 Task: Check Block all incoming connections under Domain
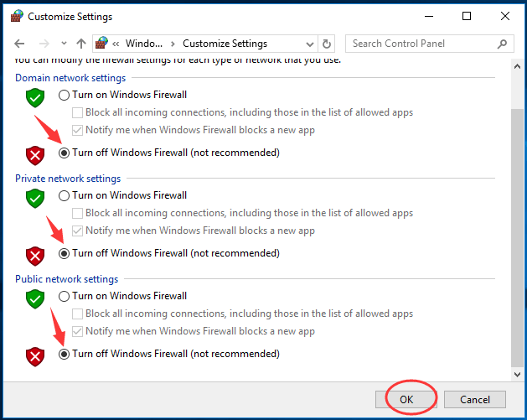click(x=77, y=112)
